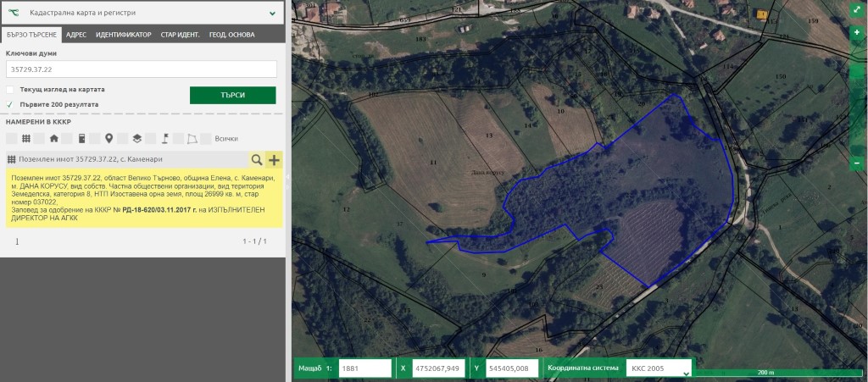This screenshot has height=382, width=868.
Task: Click the location pin filter icon
Action: tap(108, 138)
